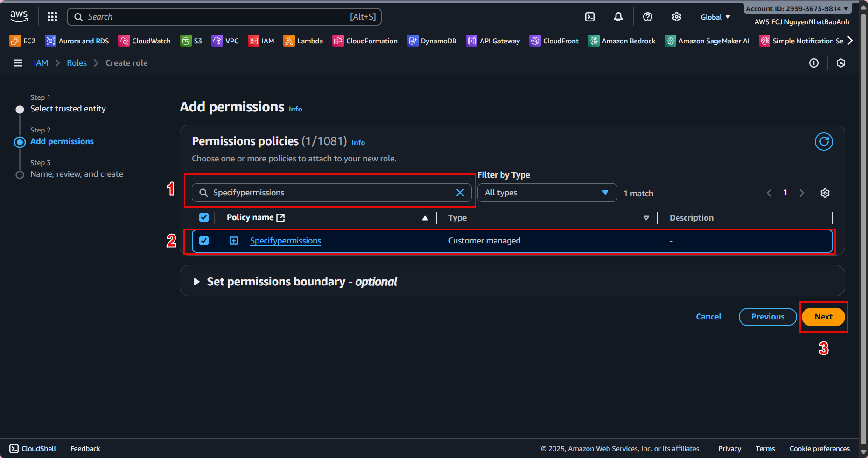868x458 pixels.
Task: Clear the policy search field
Action: [x=460, y=193]
